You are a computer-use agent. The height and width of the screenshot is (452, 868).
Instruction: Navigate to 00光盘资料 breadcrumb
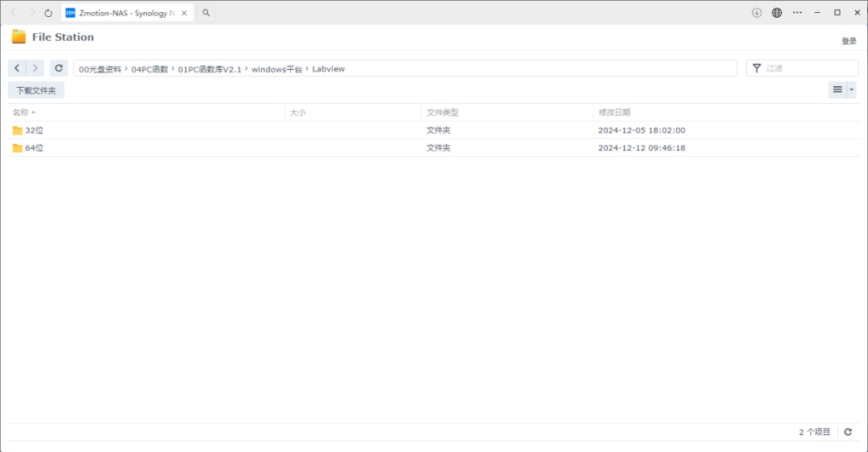(100, 68)
